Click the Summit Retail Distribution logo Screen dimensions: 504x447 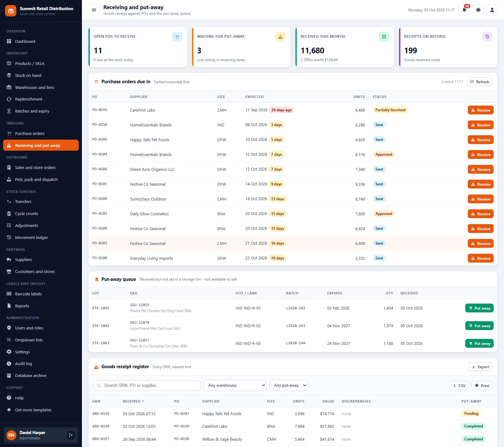(x=11, y=11)
